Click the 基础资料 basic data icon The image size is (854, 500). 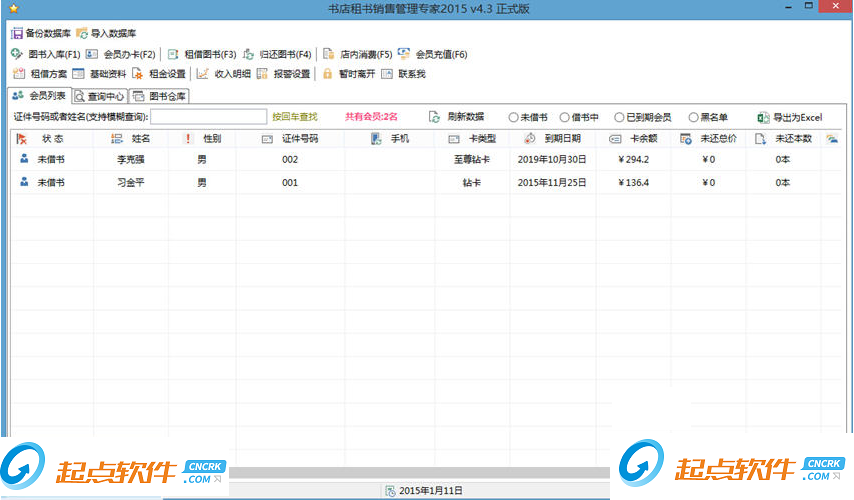click(x=78, y=74)
